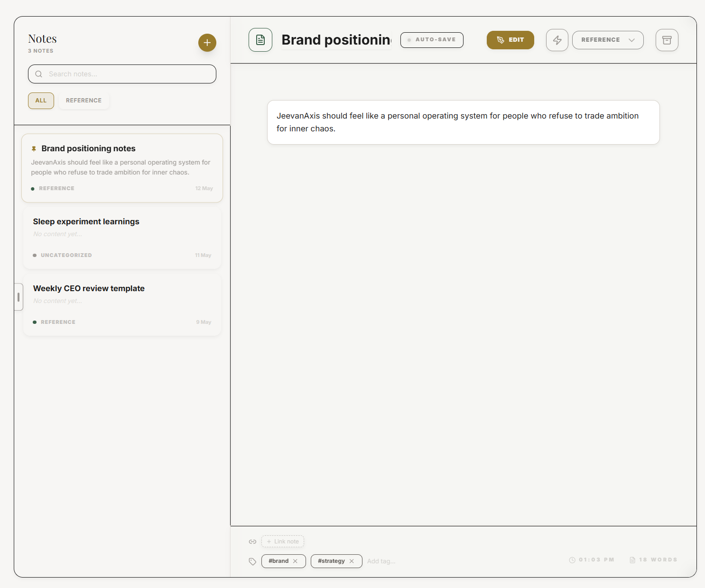Click the search magnifier icon

(39, 74)
